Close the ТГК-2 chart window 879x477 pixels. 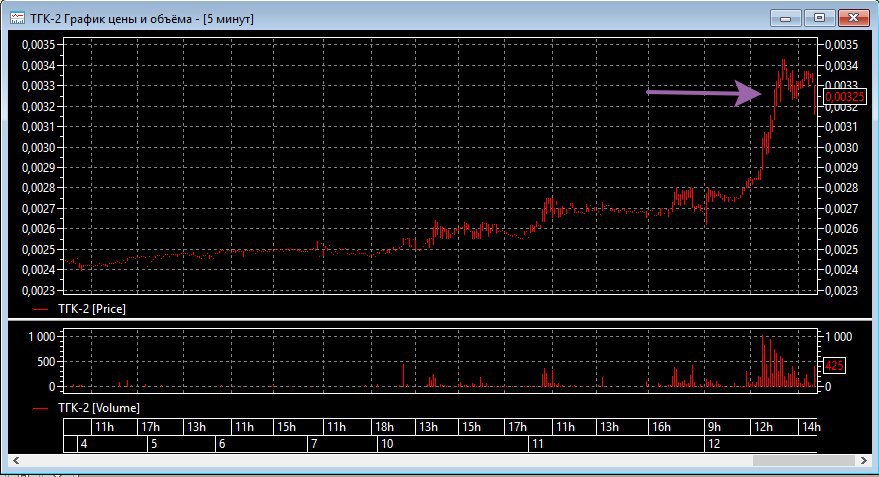tap(853, 18)
